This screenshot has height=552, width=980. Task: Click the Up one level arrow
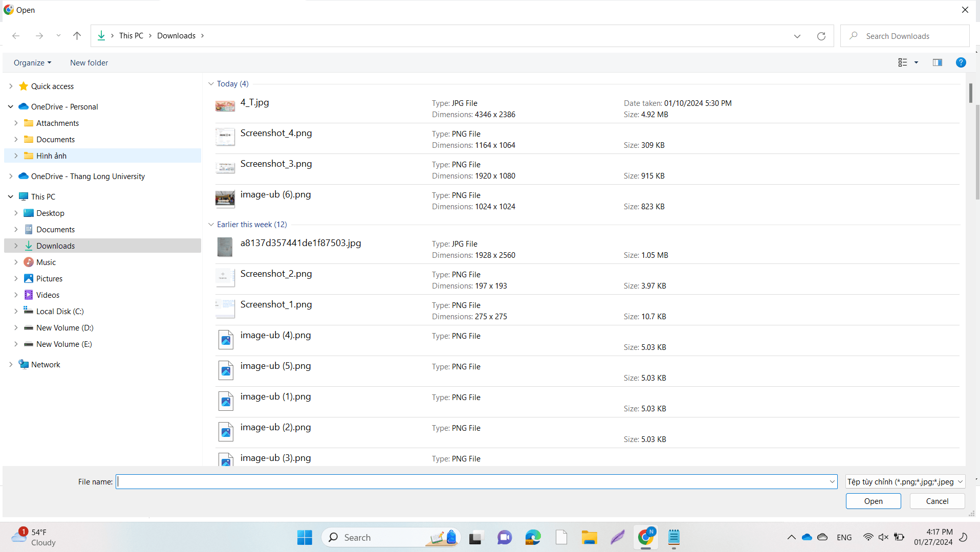[x=77, y=36]
